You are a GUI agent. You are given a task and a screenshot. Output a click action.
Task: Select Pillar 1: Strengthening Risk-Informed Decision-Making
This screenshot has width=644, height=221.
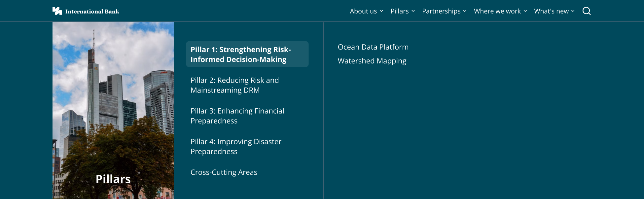[x=247, y=54]
